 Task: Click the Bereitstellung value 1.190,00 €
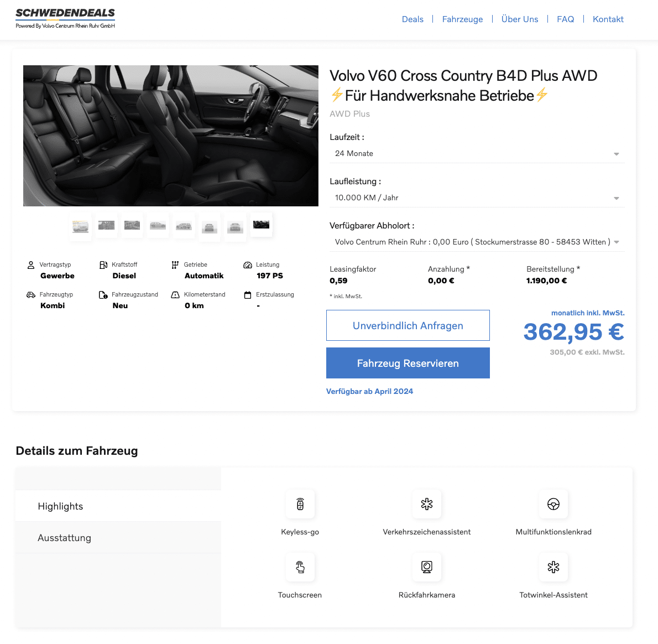547,281
